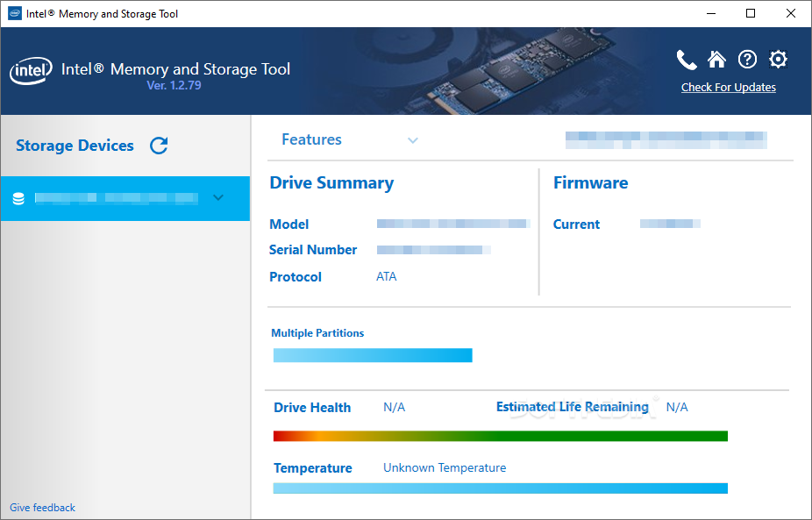Click the Serial Number label
Screen dimensions: 812x520
point(313,250)
